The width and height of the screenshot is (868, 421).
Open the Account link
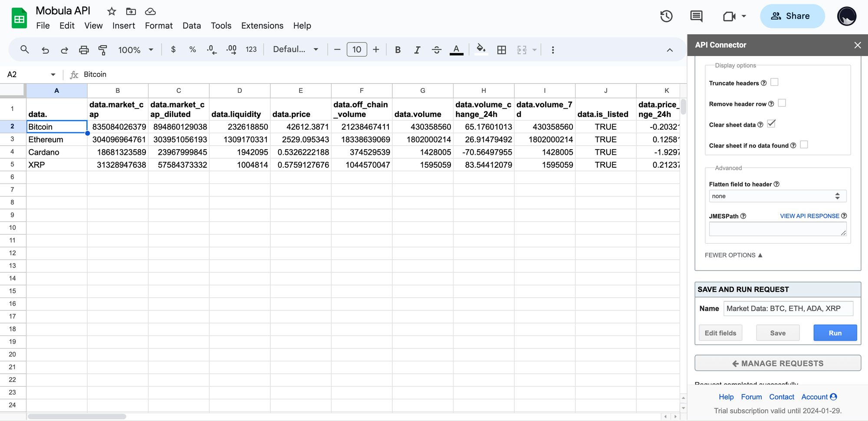(819, 397)
